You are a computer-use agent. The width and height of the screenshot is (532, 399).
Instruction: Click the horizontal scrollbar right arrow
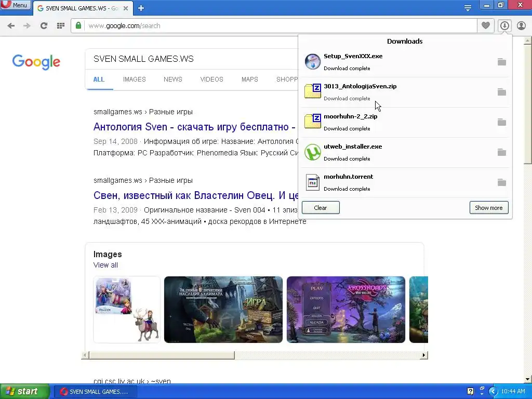(424, 355)
